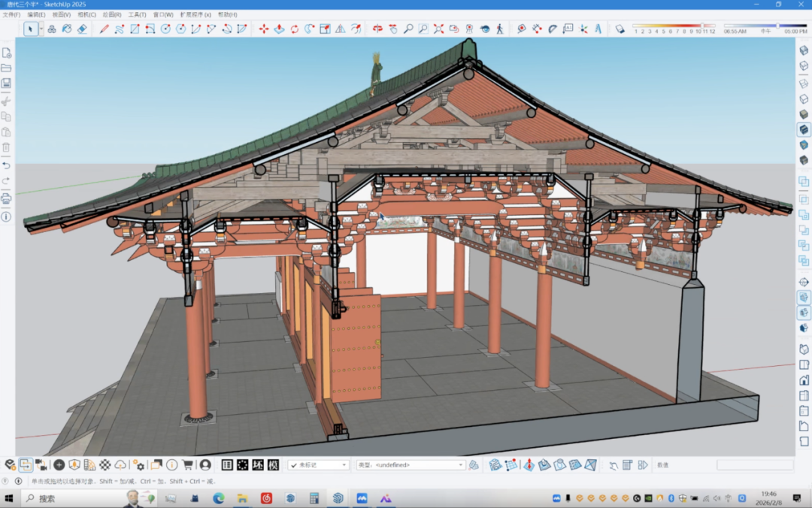Select the Protractor tool
Image resolution: width=812 pixels, height=508 pixels.
[x=553, y=29]
